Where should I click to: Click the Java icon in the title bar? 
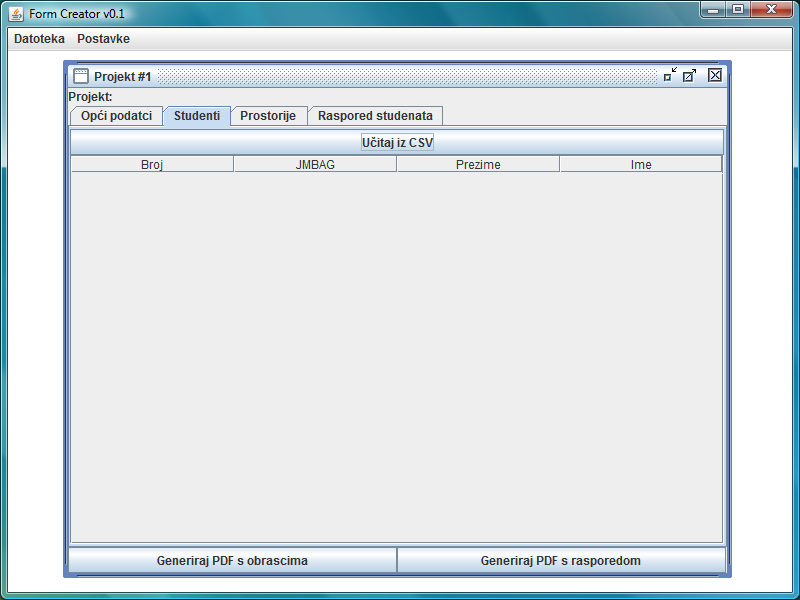click(16, 13)
